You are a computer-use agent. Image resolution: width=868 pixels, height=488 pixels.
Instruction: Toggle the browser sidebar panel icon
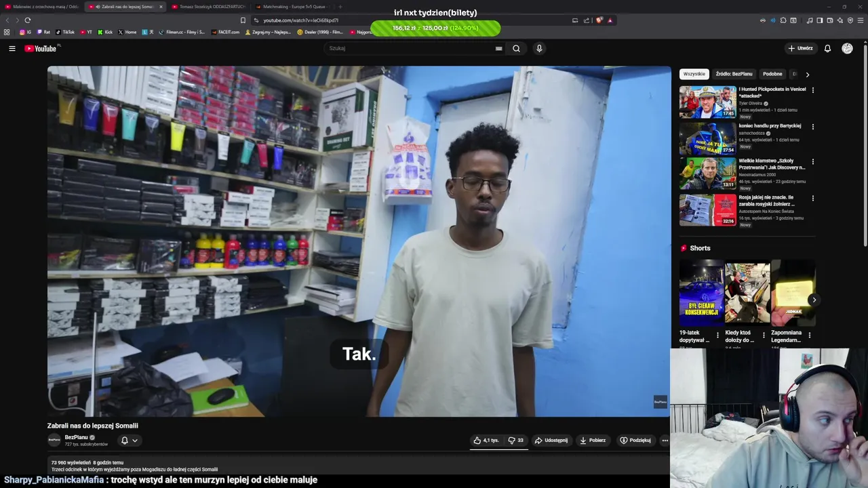pos(819,20)
